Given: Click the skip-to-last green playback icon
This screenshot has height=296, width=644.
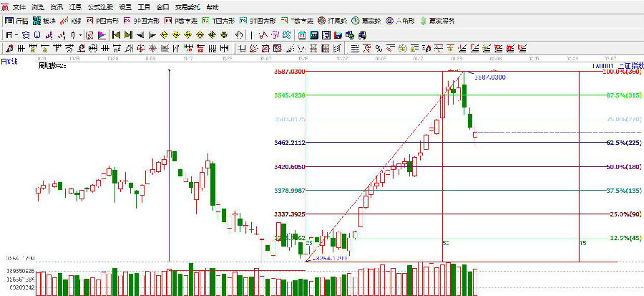Looking at the screenshot, I should pos(127,34).
